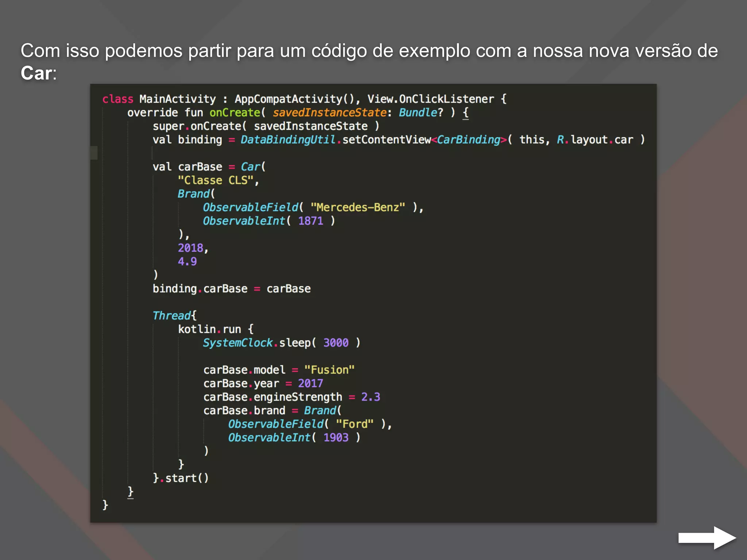
Task: Click the bold word "Car" in the heading
Action: click(36, 73)
